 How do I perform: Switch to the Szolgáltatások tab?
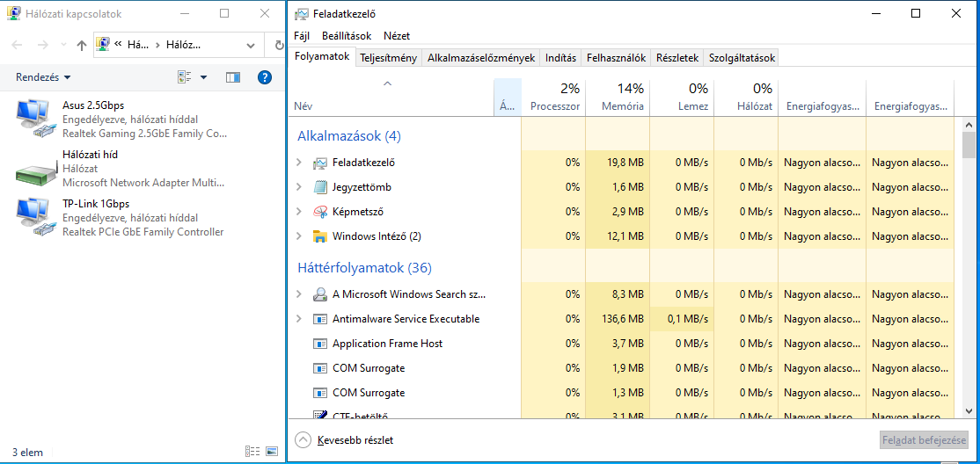(x=742, y=58)
